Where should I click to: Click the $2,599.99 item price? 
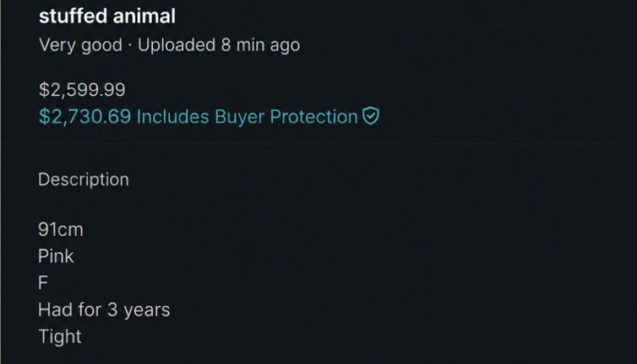click(x=82, y=89)
